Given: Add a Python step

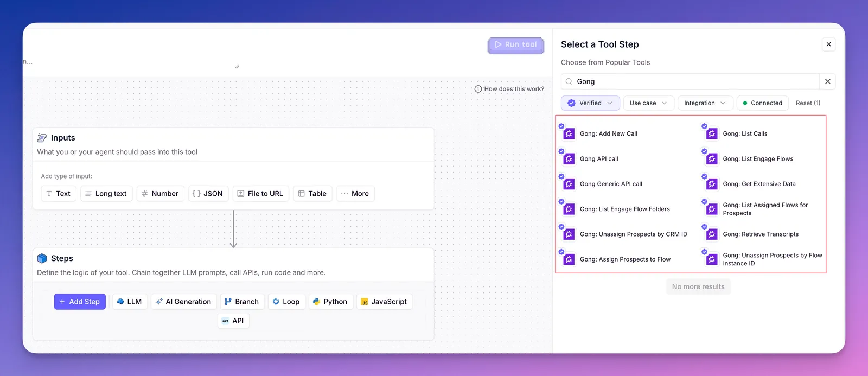Looking at the screenshot, I should (330, 302).
